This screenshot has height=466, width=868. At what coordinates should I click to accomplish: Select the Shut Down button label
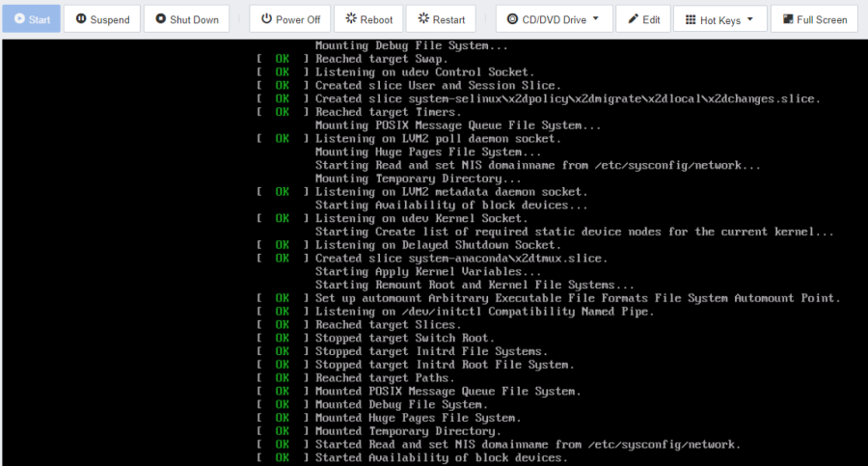pyautogui.click(x=194, y=19)
